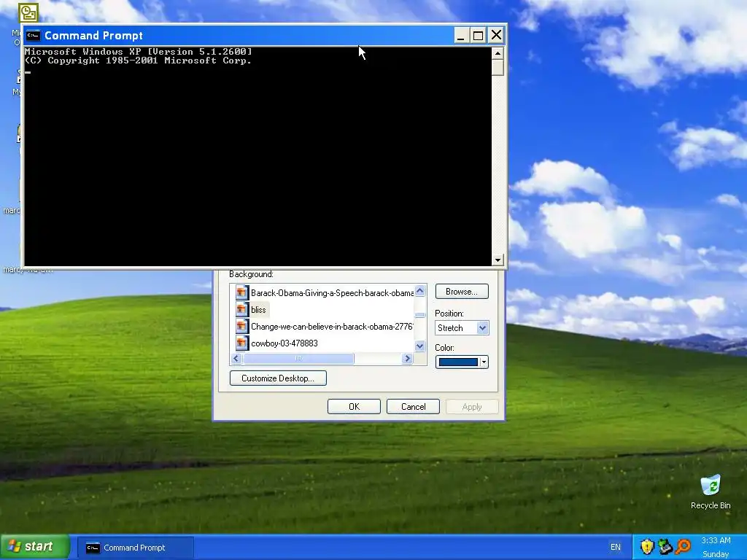Open the Start menu

pos(35,547)
